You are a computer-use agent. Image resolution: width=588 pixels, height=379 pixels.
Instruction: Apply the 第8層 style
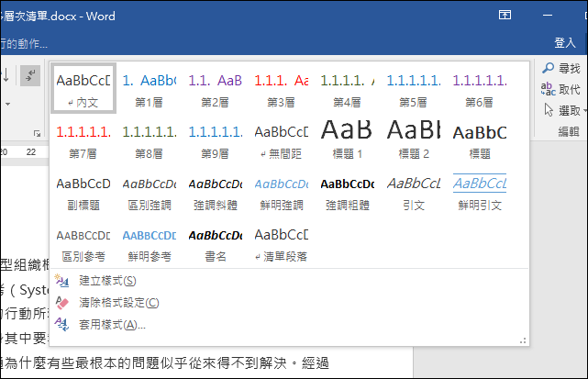[x=150, y=140]
